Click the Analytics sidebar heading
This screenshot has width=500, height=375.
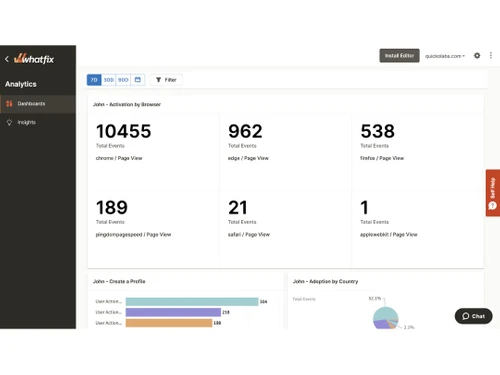21,84
